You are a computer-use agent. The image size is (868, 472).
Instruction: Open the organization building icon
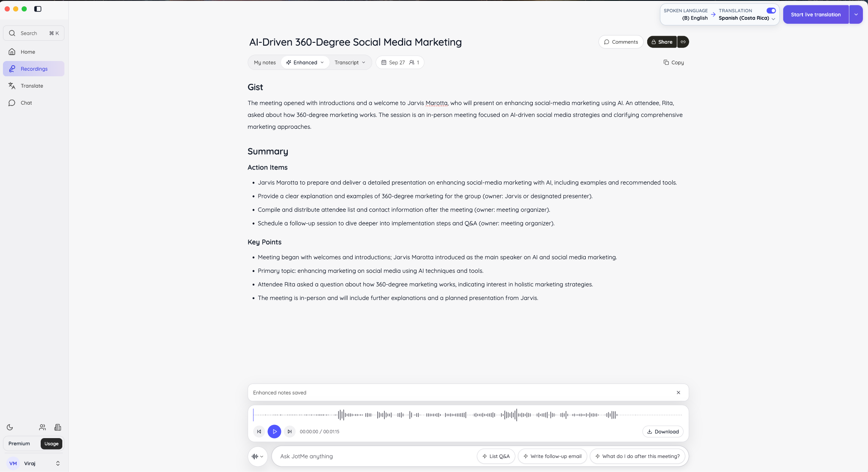(x=58, y=427)
